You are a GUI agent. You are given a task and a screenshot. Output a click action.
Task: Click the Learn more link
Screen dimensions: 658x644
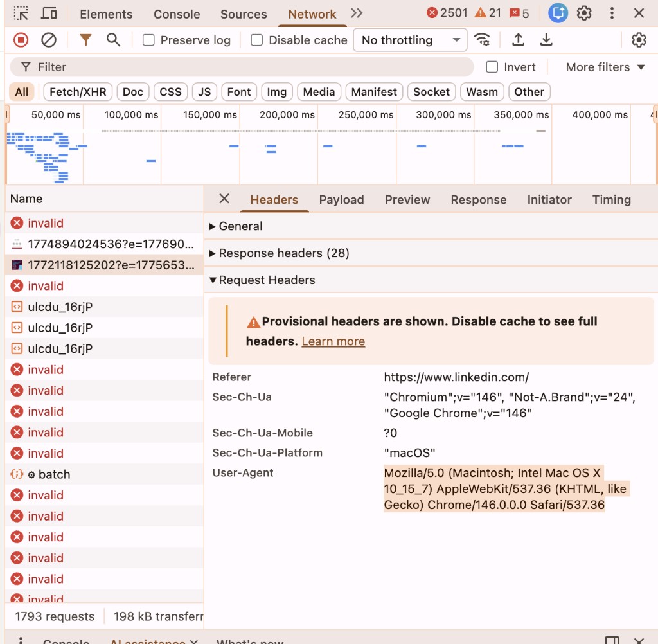pos(333,341)
